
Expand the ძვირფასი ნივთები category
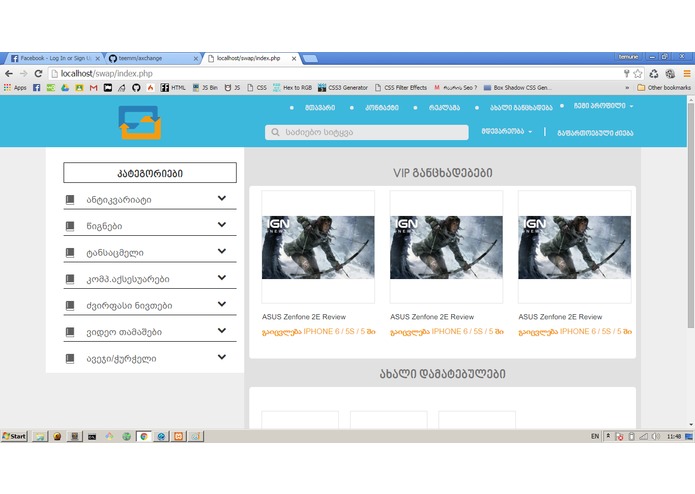(150, 305)
